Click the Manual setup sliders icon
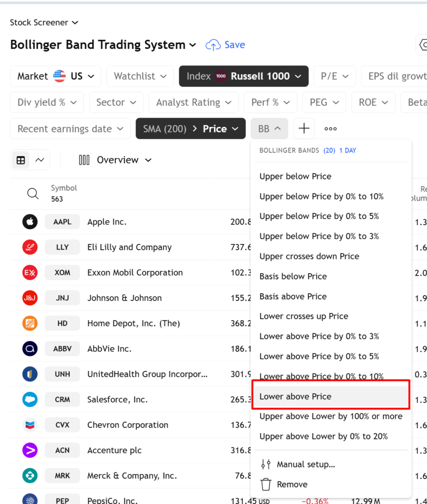This screenshot has width=427, height=504. (x=265, y=465)
